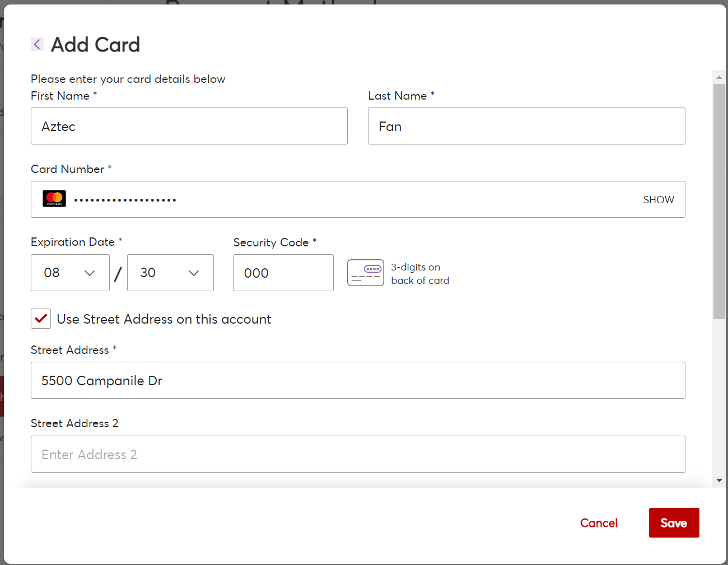Image resolution: width=728 pixels, height=565 pixels.
Task: Open the expiration year dropdown showing 30
Action: [170, 273]
